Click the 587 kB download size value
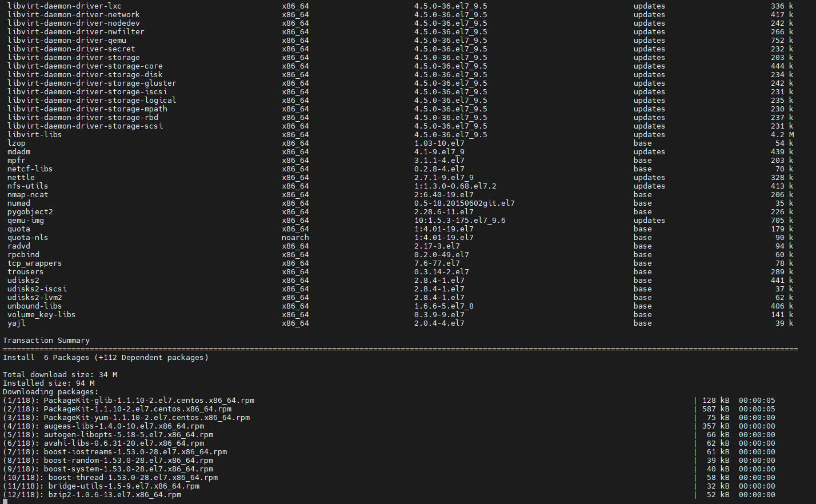The height and width of the screenshot is (504, 816). [x=715, y=409]
